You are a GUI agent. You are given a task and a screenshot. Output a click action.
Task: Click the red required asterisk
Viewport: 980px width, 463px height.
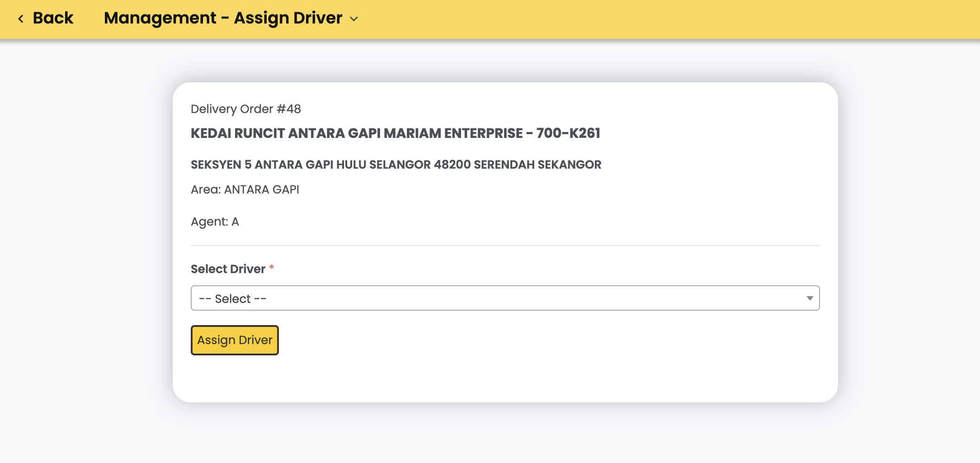(272, 267)
